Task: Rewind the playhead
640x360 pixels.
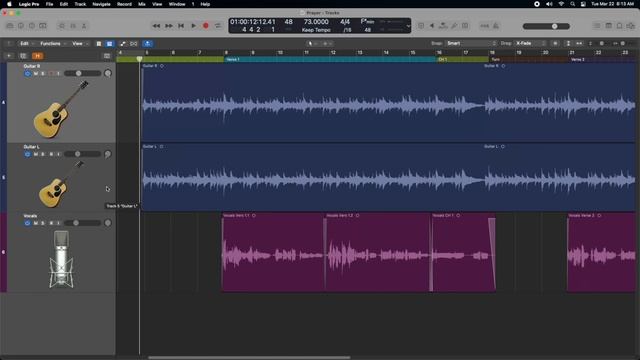Action: tap(156, 26)
